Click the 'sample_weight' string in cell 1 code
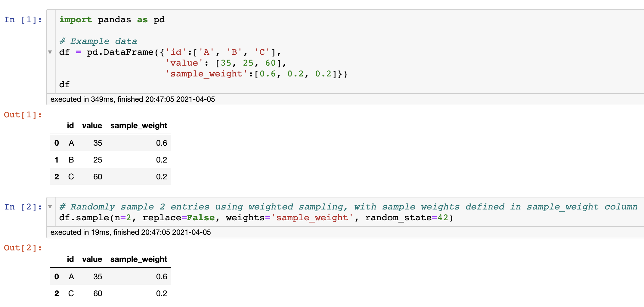Image resolution: width=644 pixels, height=307 pixels. tap(206, 74)
